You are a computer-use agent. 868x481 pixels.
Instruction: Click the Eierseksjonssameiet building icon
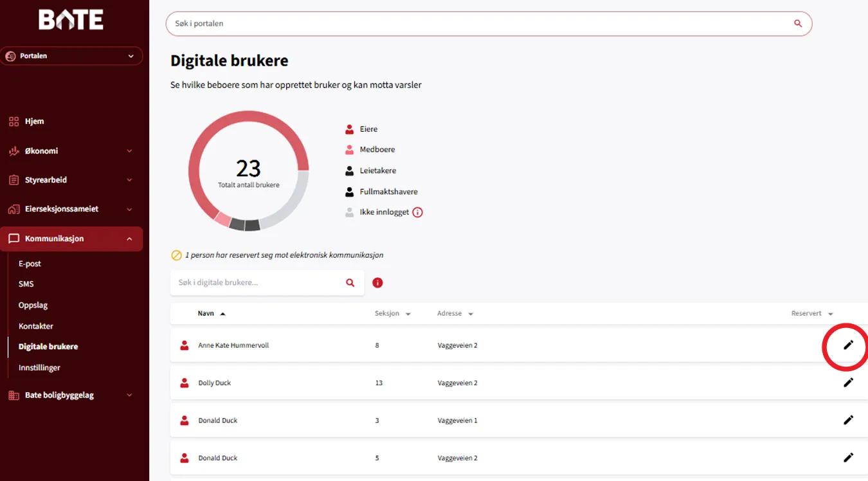[x=14, y=209]
